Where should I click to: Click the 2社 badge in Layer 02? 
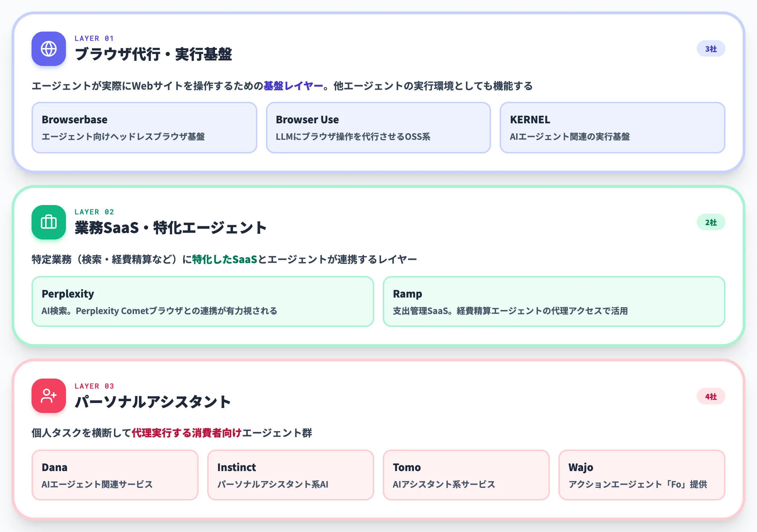click(x=711, y=222)
